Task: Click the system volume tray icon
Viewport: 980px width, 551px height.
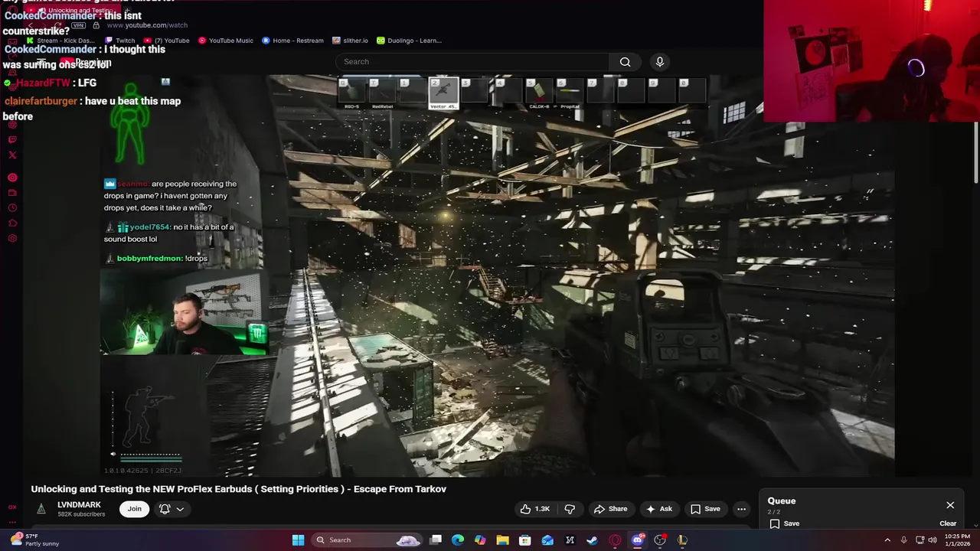Action: 931,540
